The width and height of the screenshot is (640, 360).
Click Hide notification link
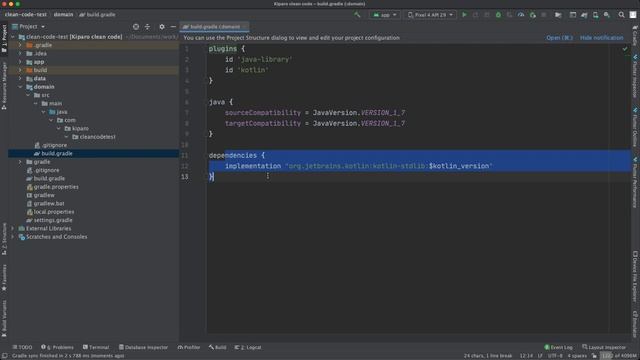coord(602,38)
